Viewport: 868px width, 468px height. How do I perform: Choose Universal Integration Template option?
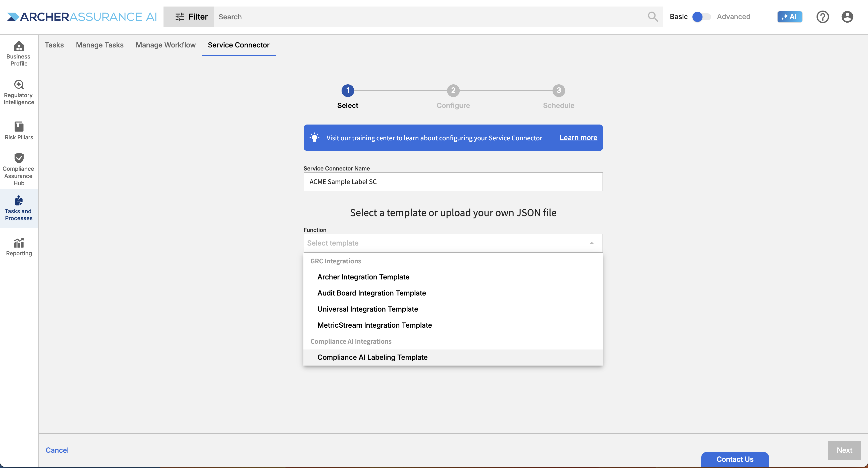point(453,309)
